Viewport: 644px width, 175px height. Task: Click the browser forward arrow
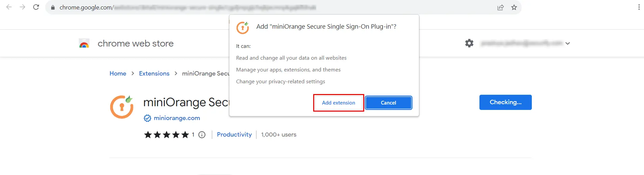pos(23,7)
